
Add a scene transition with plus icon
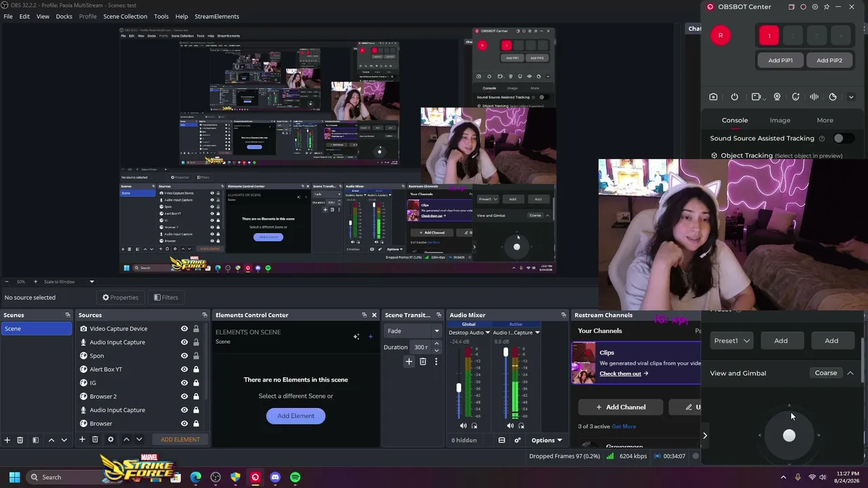409,362
